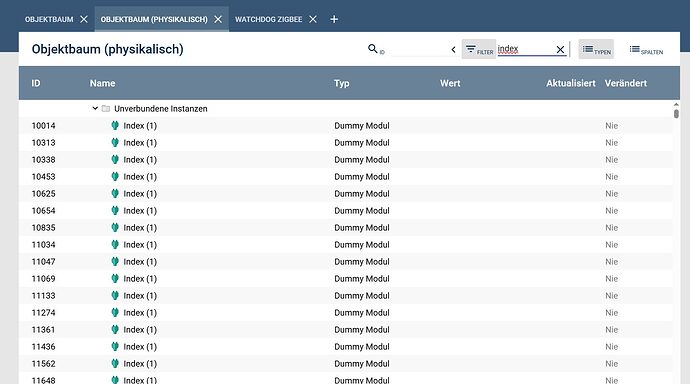Image resolution: width=690 pixels, height=384 pixels.
Task: Toggle the Filter button
Action: pyautogui.click(x=479, y=49)
